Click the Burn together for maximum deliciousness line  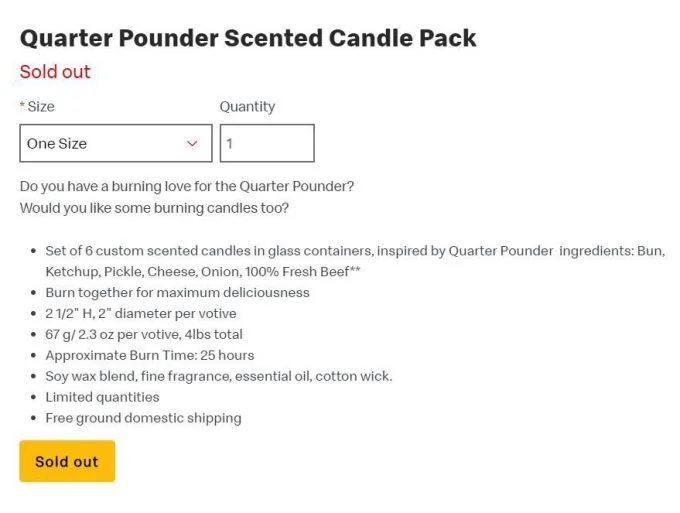[177, 293]
